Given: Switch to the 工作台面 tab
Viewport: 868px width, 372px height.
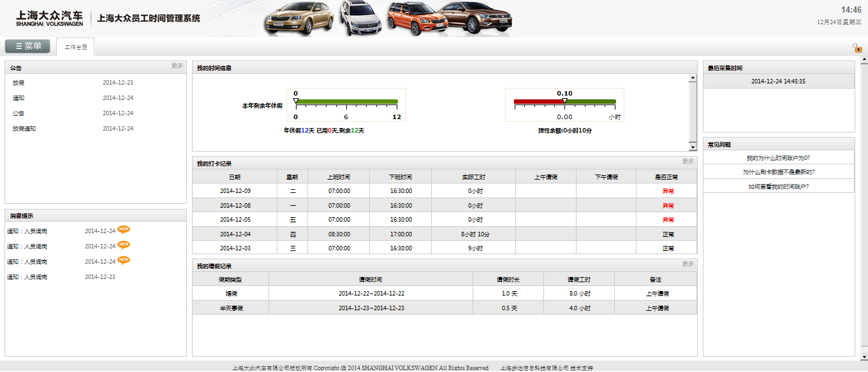Looking at the screenshot, I should coord(75,47).
